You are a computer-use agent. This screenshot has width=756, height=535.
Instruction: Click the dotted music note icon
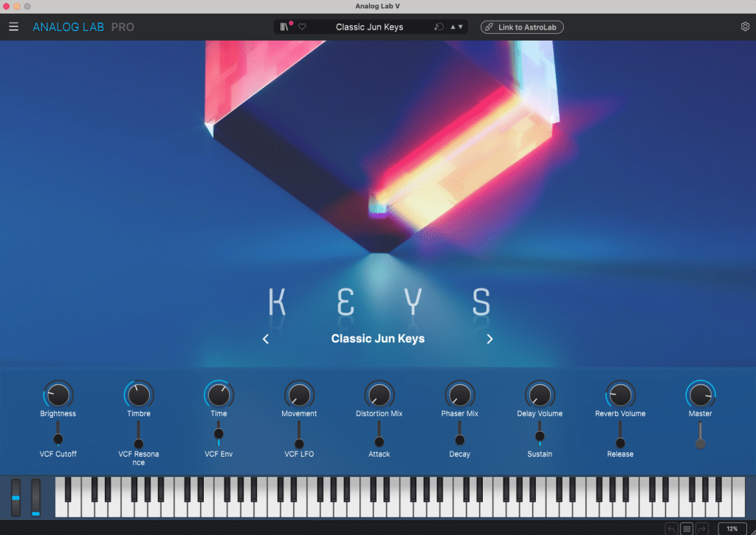439,27
